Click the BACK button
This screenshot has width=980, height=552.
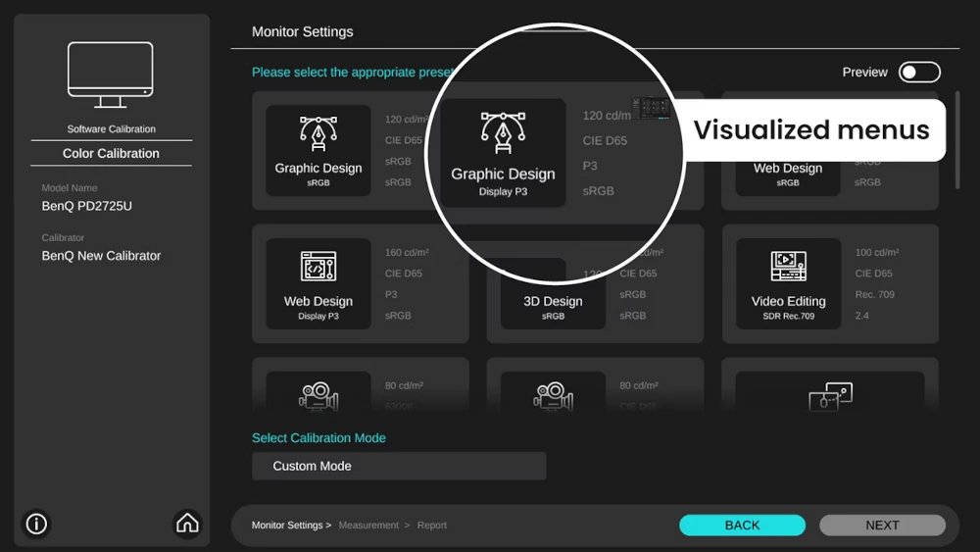(742, 526)
